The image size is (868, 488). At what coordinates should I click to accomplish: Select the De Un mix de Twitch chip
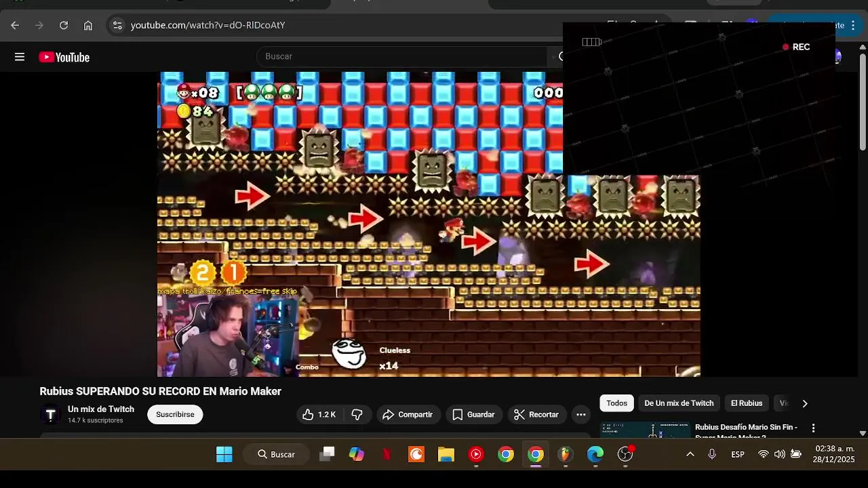tap(679, 403)
